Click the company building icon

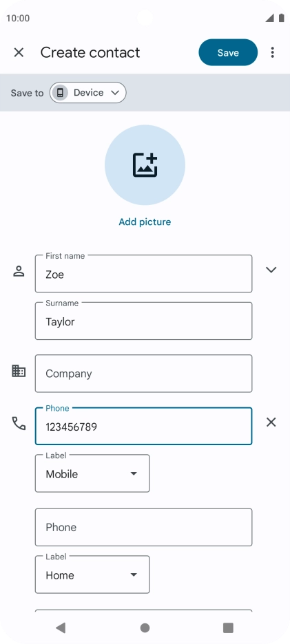tap(19, 371)
